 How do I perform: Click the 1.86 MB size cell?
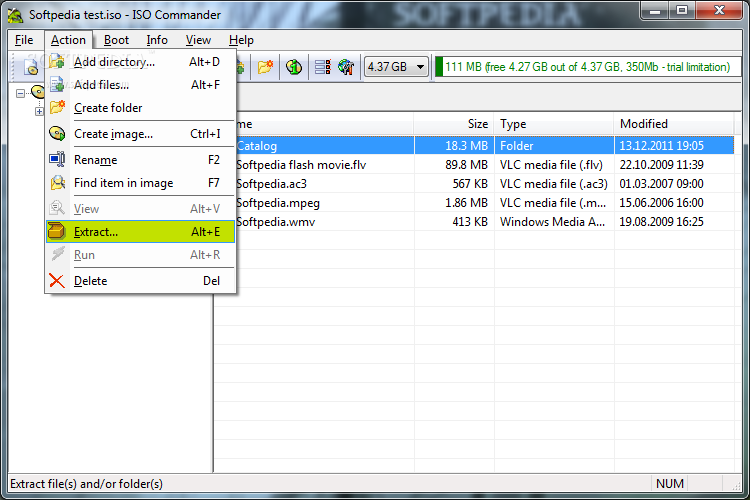click(x=466, y=203)
